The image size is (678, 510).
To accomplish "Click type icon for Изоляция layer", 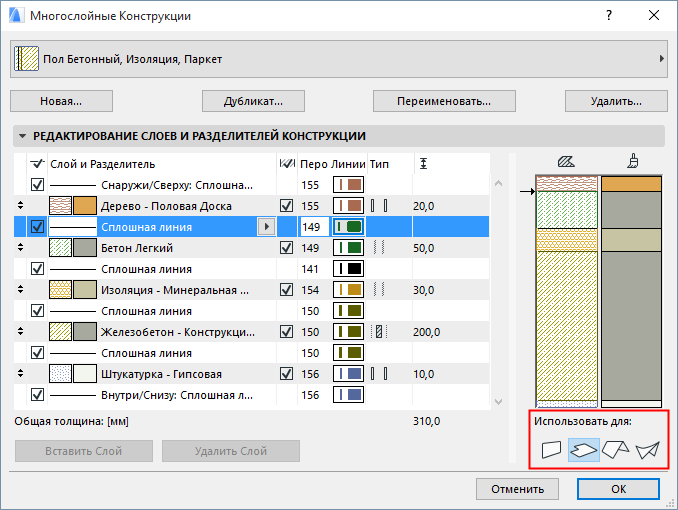I will (x=379, y=290).
